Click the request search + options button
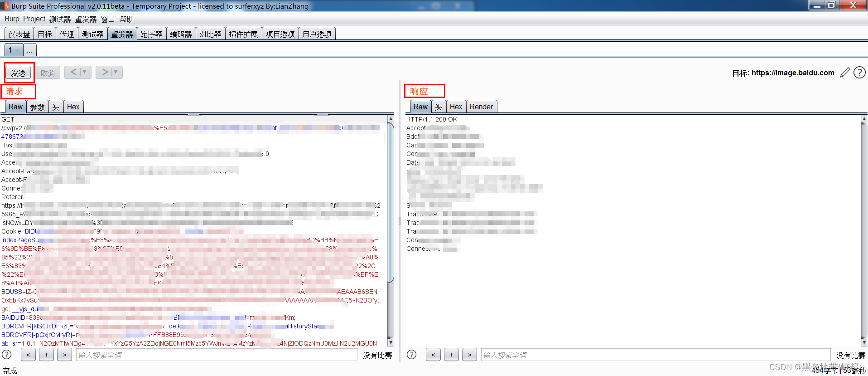 46,355
